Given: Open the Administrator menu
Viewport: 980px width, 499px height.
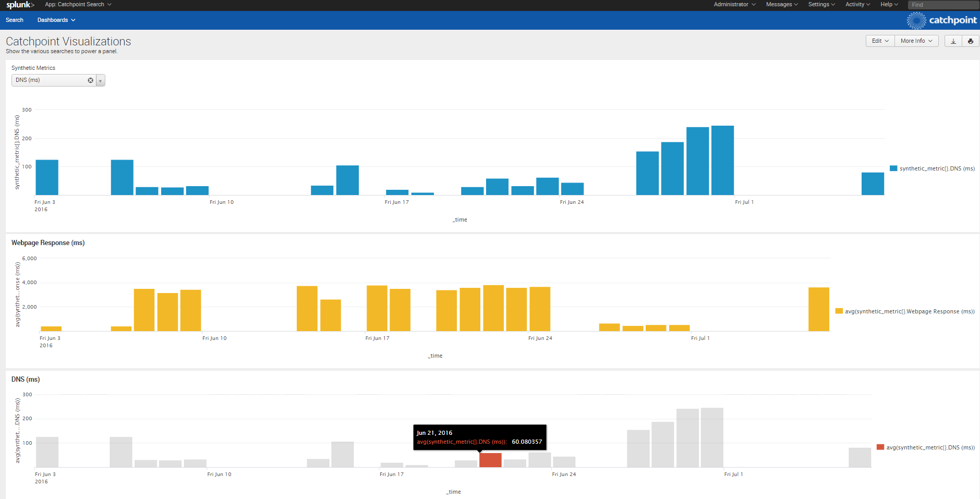Looking at the screenshot, I should coord(734,4).
